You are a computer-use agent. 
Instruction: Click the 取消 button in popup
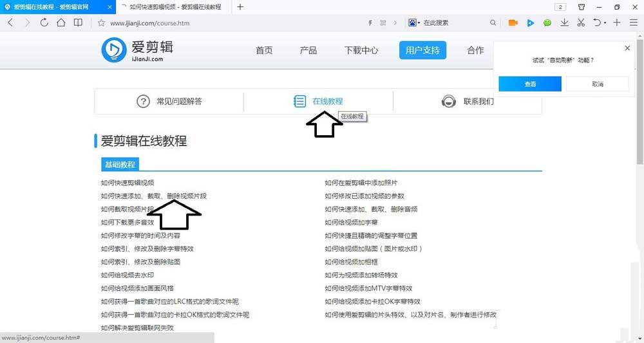pyautogui.click(x=598, y=84)
